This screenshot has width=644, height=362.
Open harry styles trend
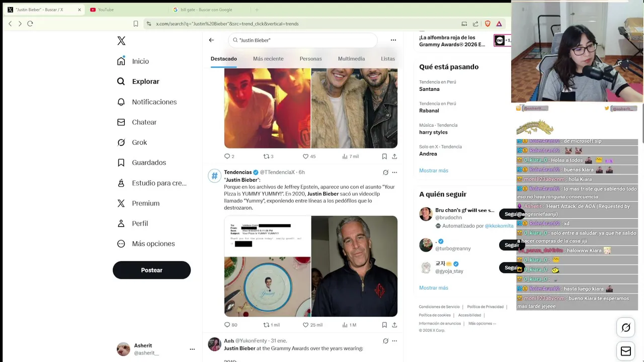[433, 132]
